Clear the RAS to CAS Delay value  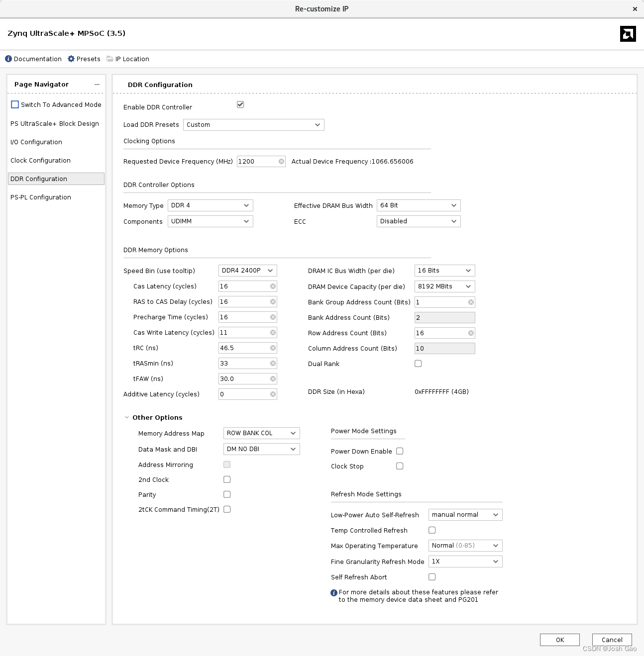pyautogui.click(x=273, y=302)
